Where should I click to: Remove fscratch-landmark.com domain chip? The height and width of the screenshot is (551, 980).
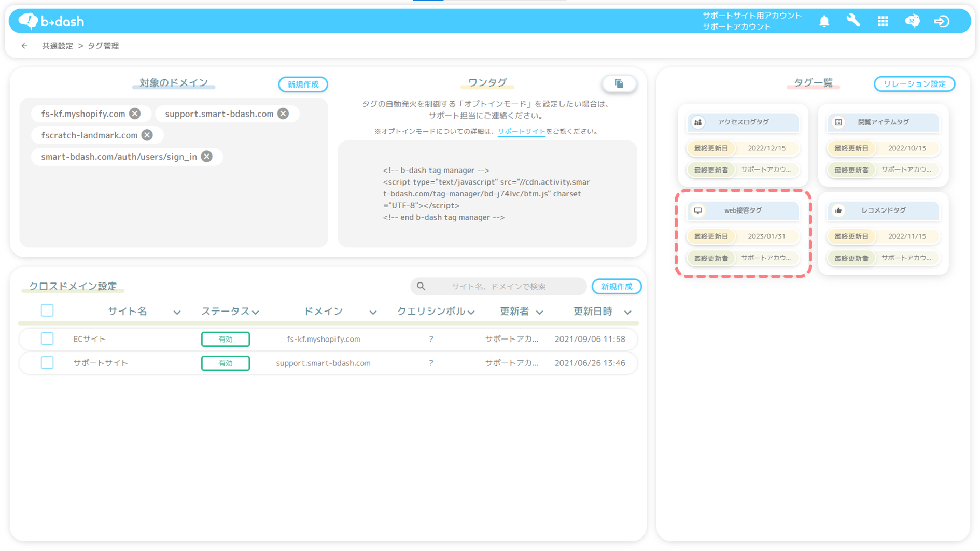[x=147, y=135]
